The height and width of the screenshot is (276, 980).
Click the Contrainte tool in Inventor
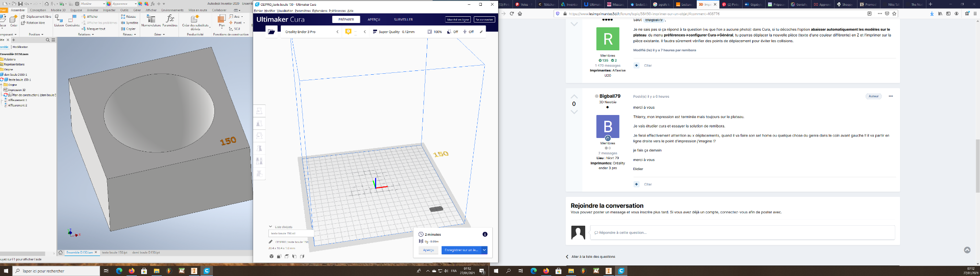(73, 20)
